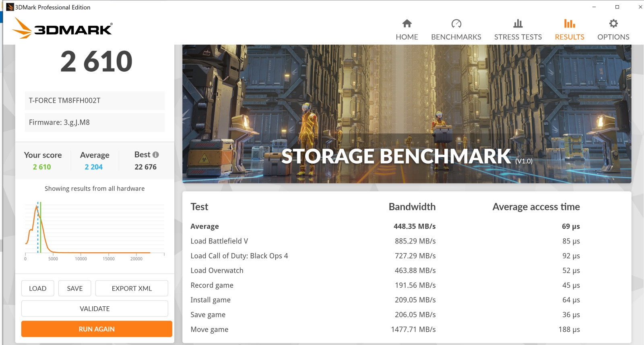The image size is (644, 345).
Task: Click the Load Battlefield V row label
Action: pyautogui.click(x=219, y=241)
